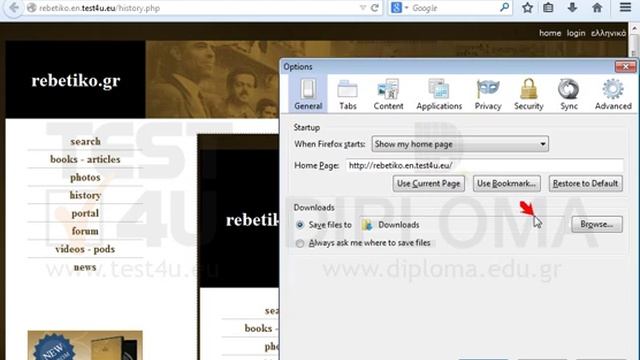This screenshot has width=640, height=360.
Task: Click the search magnifier icon
Action: click(x=504, y=7)
